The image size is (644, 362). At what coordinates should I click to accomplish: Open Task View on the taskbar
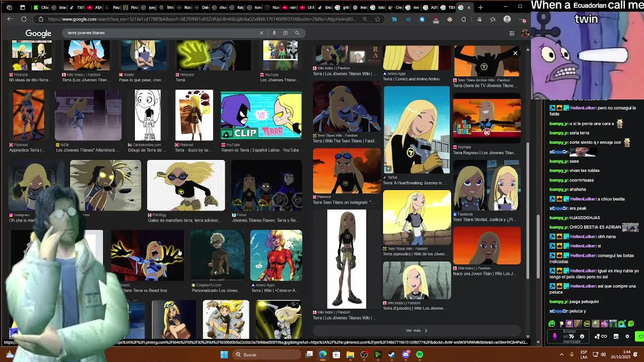coord(309,354)
